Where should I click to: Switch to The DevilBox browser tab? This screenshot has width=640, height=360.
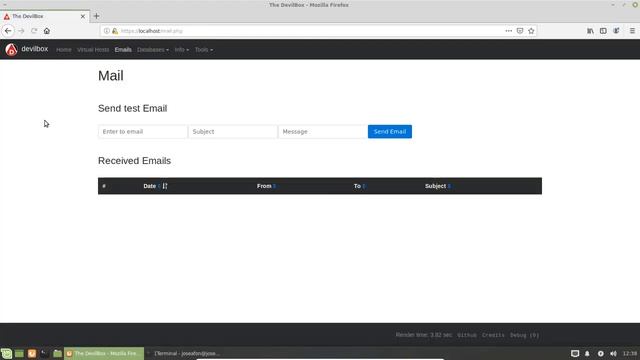tap(44, 16)
